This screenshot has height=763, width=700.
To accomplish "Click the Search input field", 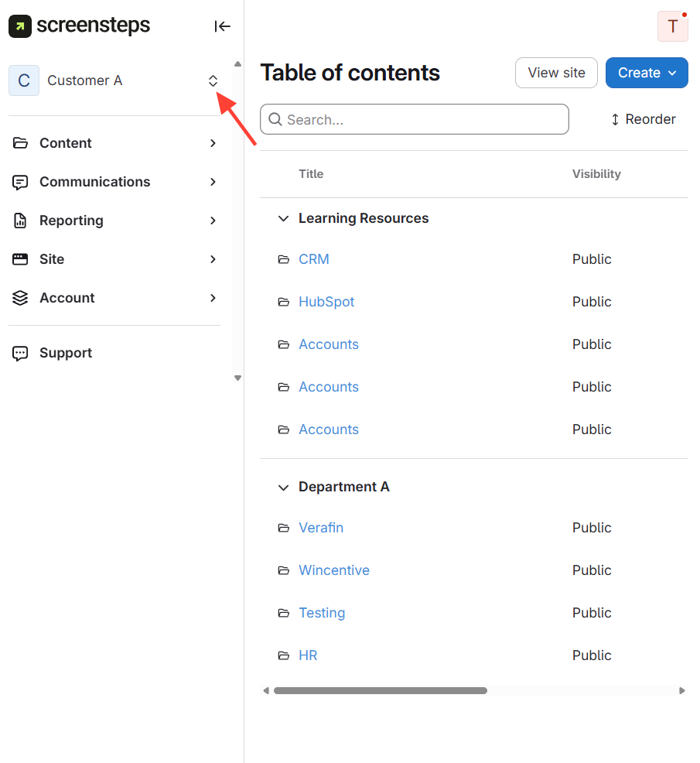I will click(x=425, y=120).
